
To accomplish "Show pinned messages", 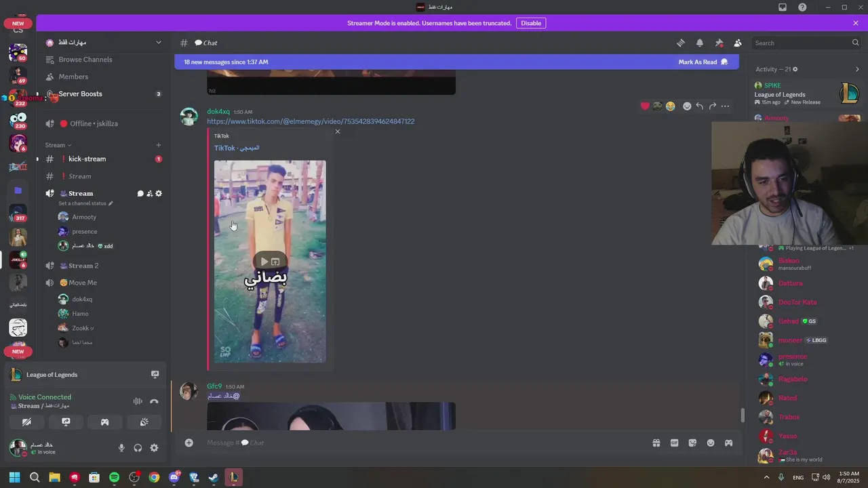I will click(x=719, y=43).
